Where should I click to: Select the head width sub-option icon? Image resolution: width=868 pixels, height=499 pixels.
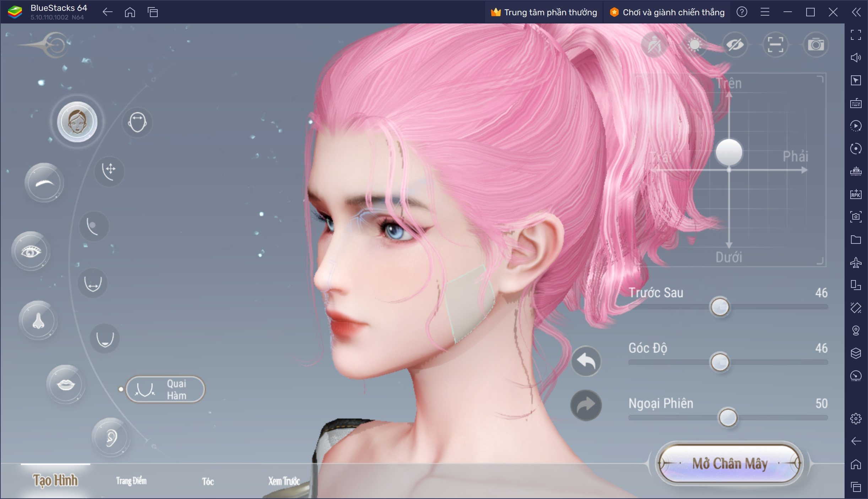137,123
